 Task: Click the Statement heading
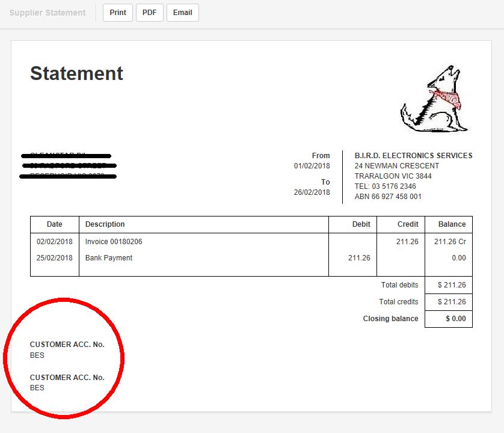(76, 73)
